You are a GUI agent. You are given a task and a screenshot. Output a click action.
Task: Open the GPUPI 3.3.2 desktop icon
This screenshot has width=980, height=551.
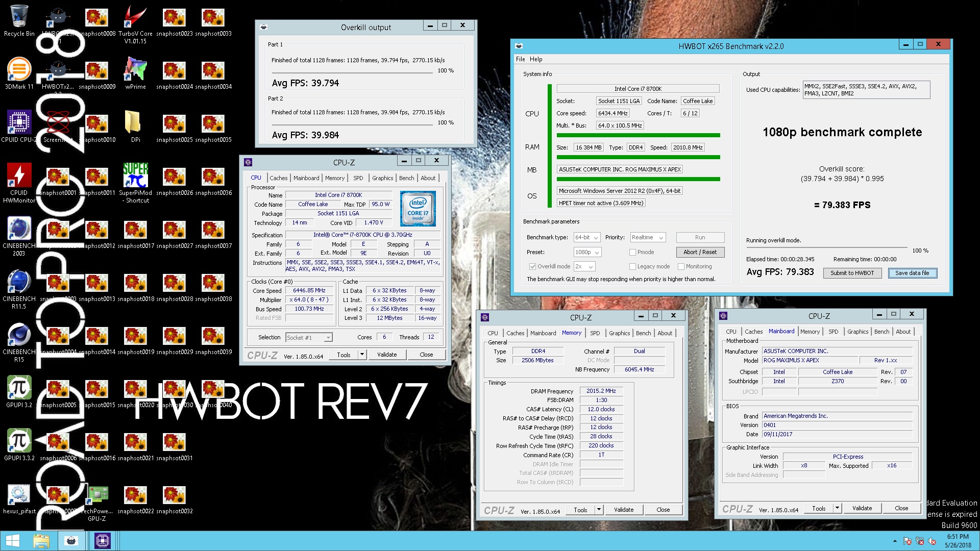19,445
